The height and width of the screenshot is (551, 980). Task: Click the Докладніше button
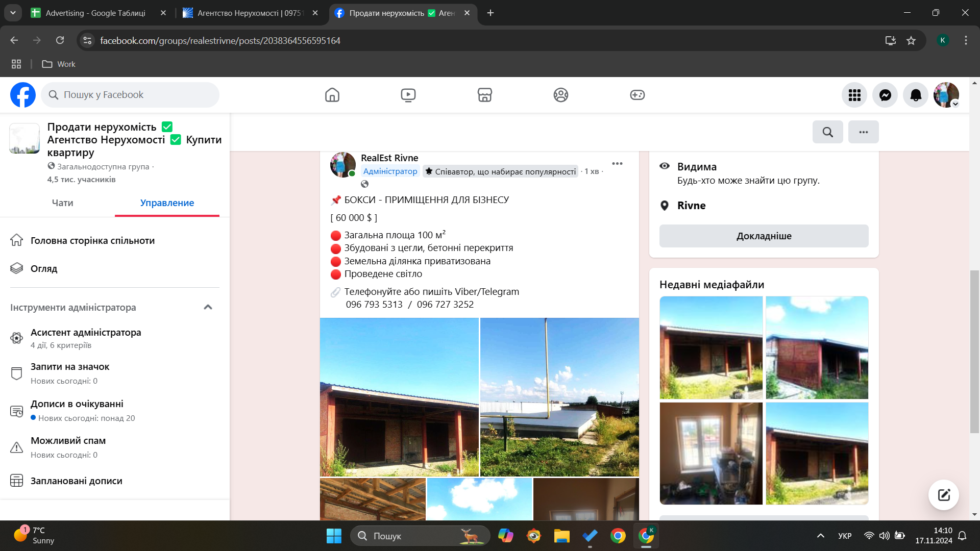pyautogui.click(x=764, y=236)
